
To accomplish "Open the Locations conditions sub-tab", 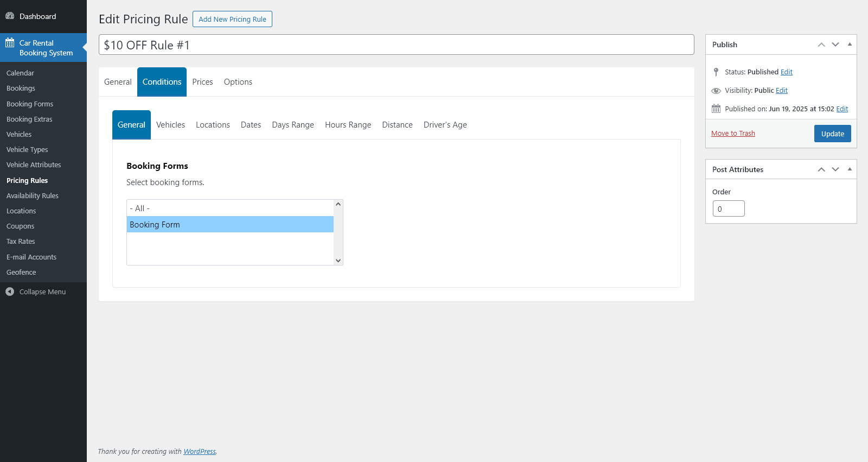I will point(213,125).
